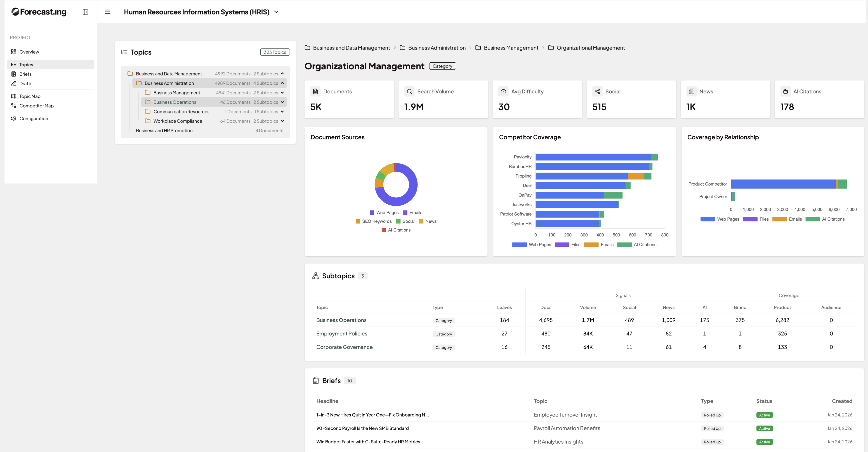Click the Overview icon in the project panel
Image resolution: width=868 pixels, height=452 pixels.
[14, 52]
